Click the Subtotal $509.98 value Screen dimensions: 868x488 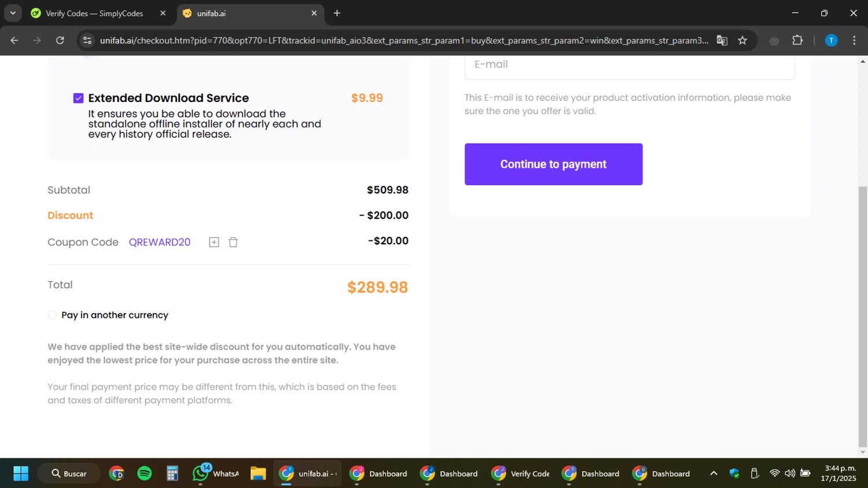click(388, 190)
